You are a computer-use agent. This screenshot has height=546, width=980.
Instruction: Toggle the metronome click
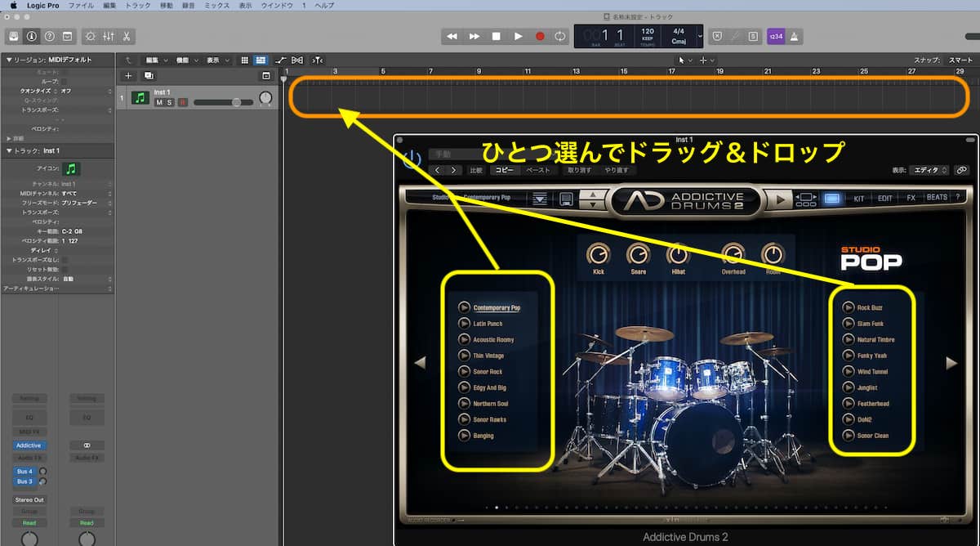click(x=795, y=36)
